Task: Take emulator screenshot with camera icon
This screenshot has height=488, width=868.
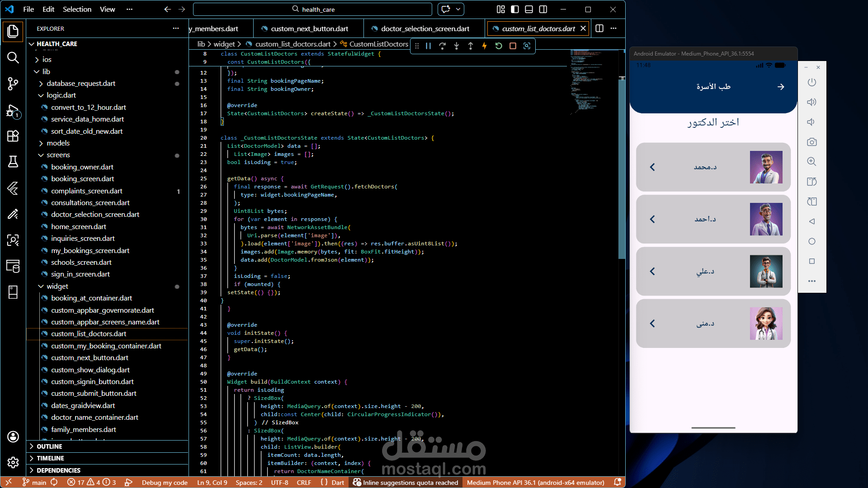Action: tap(812, 142)
